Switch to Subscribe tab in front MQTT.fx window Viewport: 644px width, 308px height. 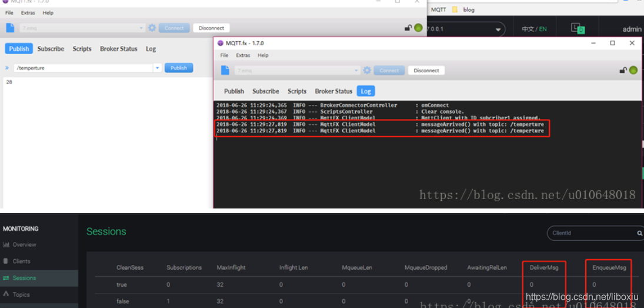tap(266, 91)
